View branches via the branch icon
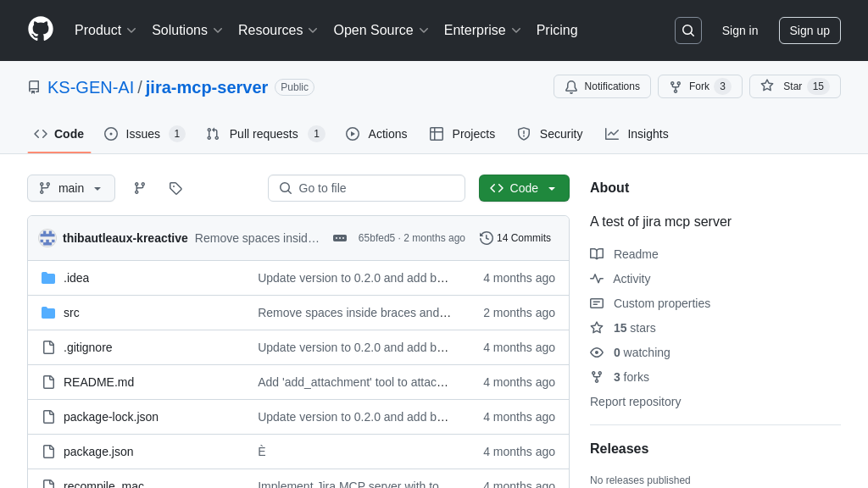This screenshot has height=488, width=868. point(140,188)
